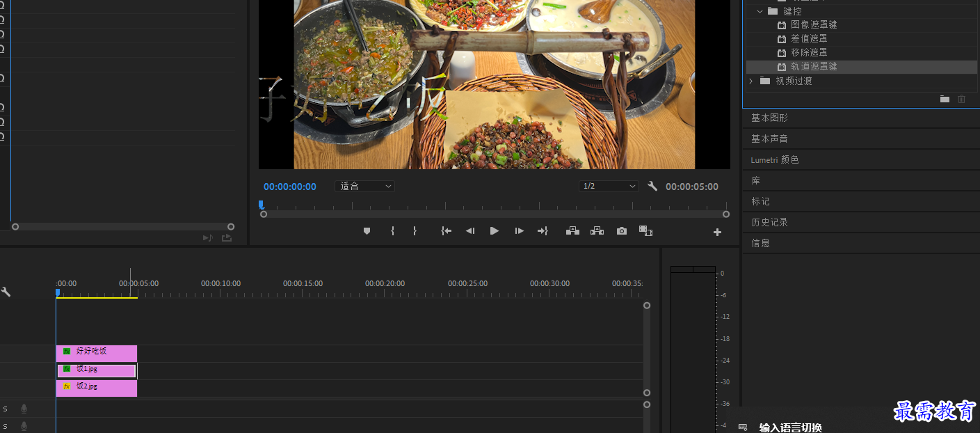Screen dimensions: 980x433
Task: Open Program monitor settings wrench
Action: (x=652, y=187)
